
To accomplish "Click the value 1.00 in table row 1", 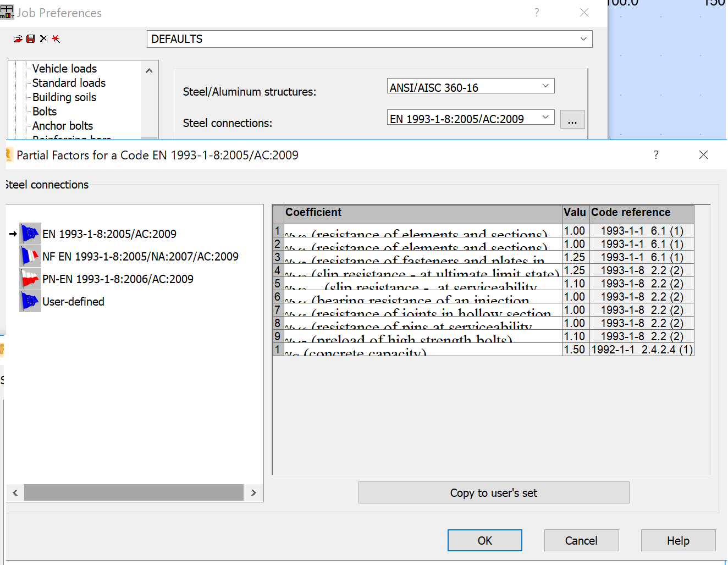I will coord(576,231).
